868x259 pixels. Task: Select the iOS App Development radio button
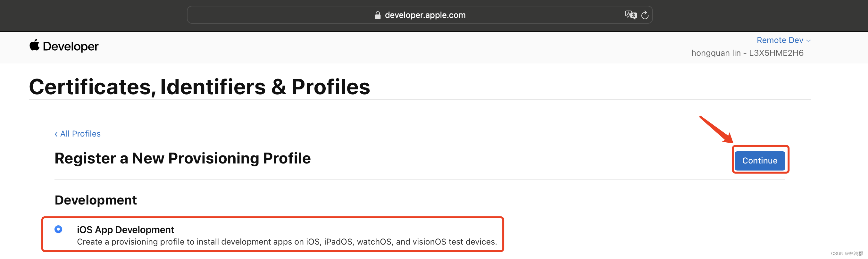click(58, 230)
